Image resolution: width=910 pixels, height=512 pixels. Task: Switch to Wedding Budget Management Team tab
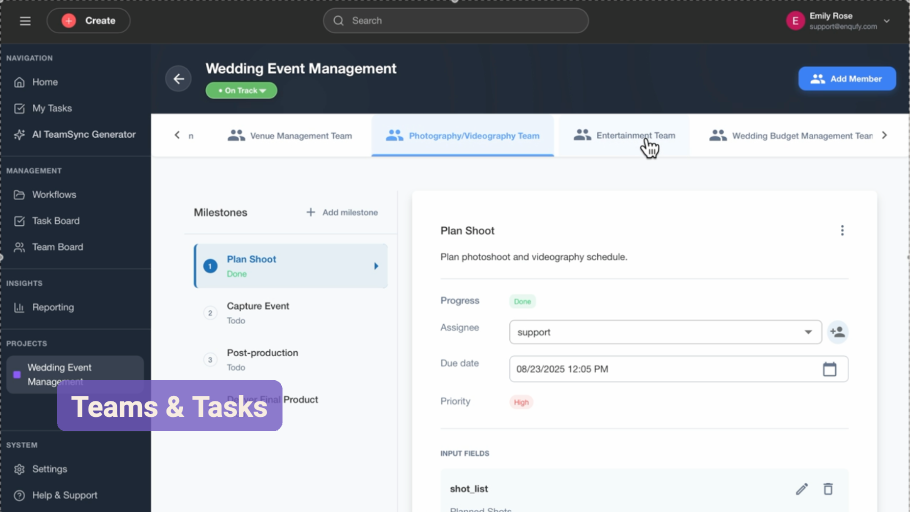pyautogui.click(x=791, y=136)
